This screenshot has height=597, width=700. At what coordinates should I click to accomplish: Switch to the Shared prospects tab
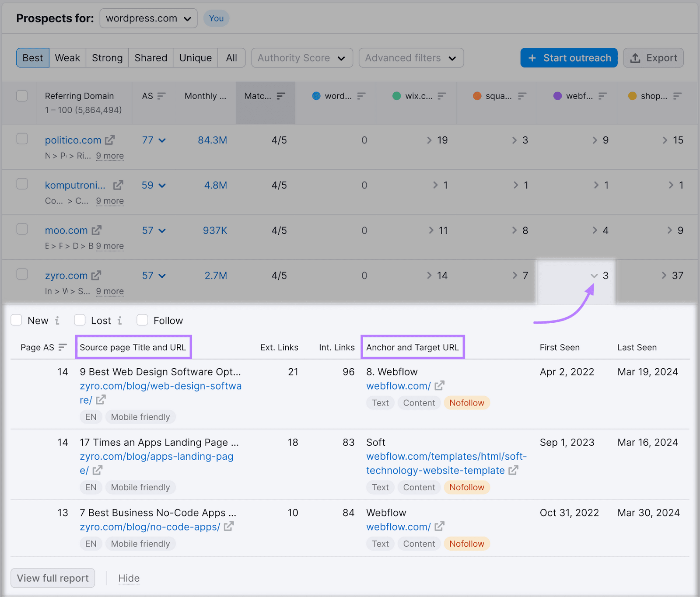[x=150, y=57]
